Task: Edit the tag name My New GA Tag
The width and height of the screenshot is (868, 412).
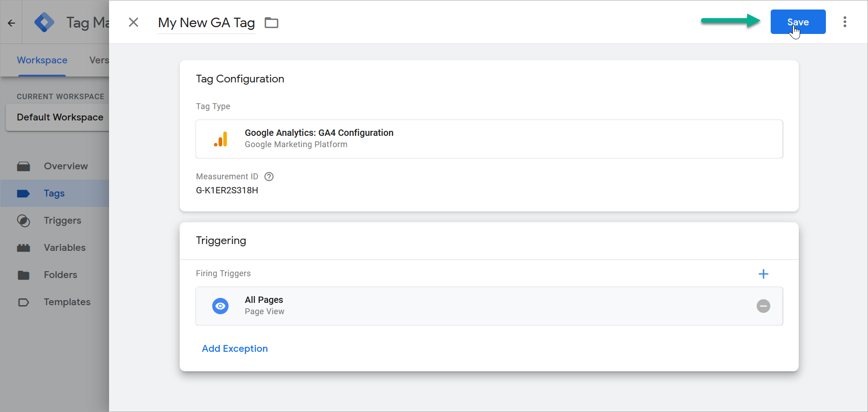Action: 206,23
